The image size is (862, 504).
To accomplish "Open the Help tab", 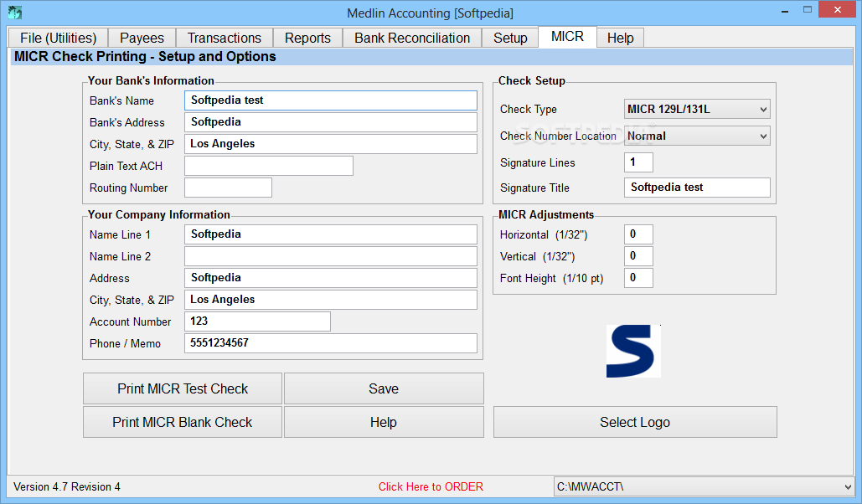I will (620, 38).
